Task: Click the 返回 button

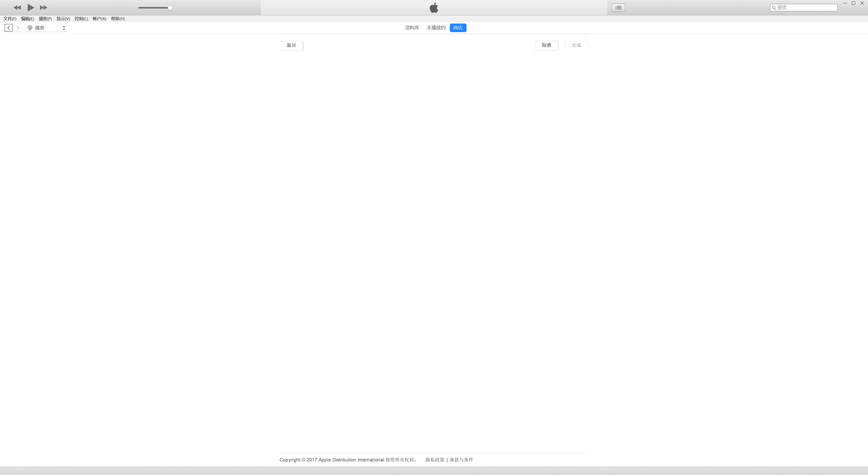Action: coord(291,45)
